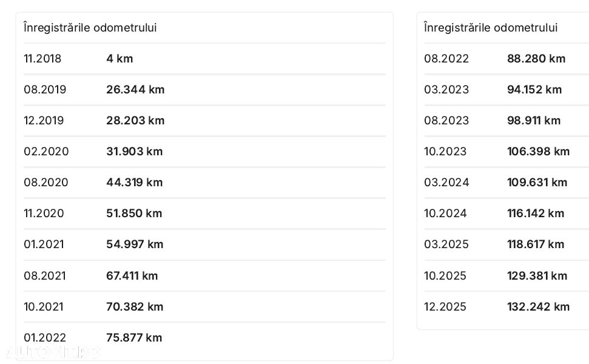Click the 26.344 km reading
The width and height of the screenshot is (589, 364).
point(135,89)
